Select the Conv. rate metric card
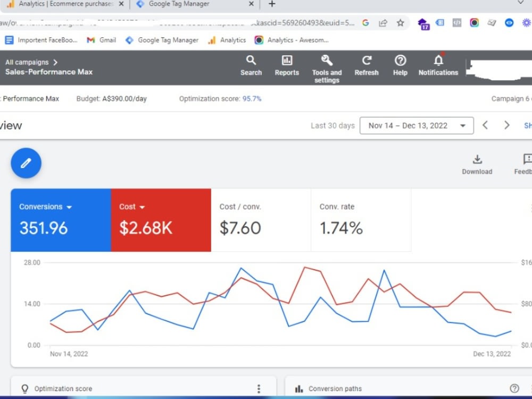 click(x=361, y=220)
